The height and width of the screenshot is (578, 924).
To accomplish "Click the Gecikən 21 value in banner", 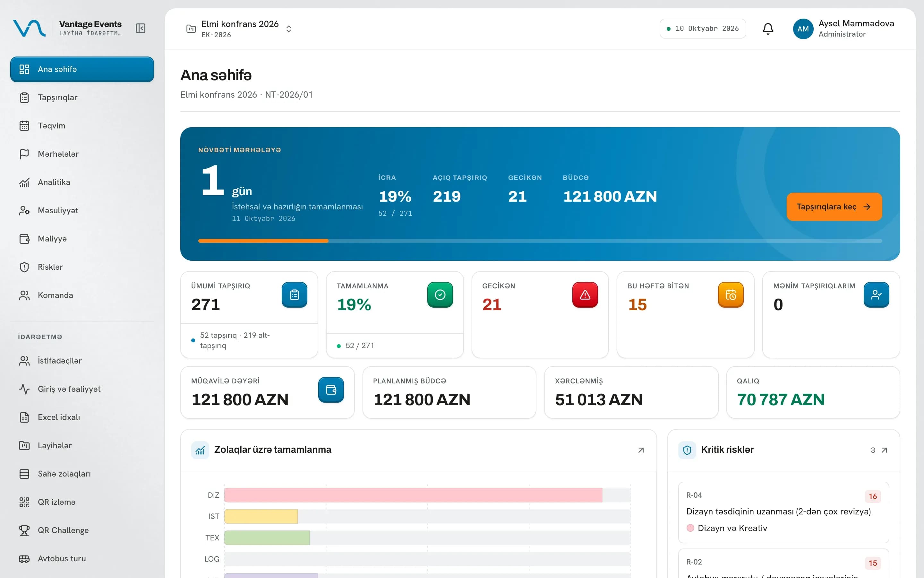I will pos(518,197).
